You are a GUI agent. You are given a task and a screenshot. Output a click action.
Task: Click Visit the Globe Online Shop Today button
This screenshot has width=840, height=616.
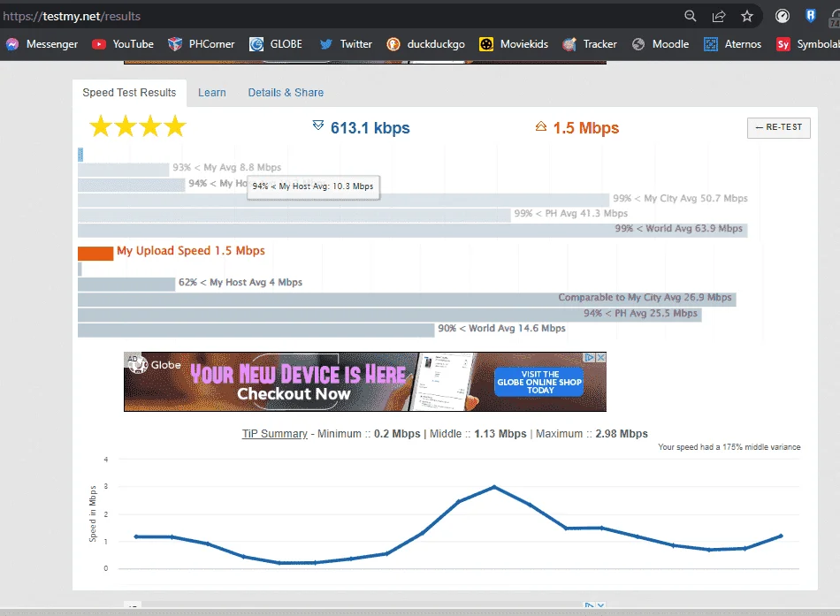(539, 382)
